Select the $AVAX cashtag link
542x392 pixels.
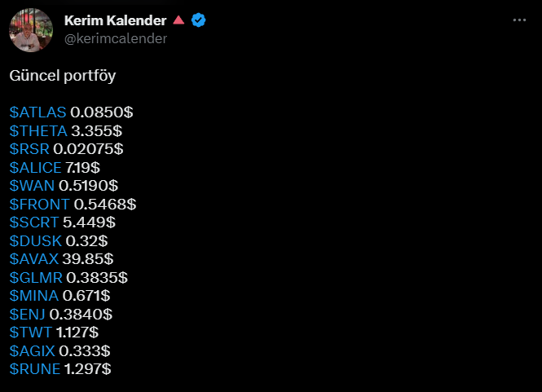tap(33, 258)
